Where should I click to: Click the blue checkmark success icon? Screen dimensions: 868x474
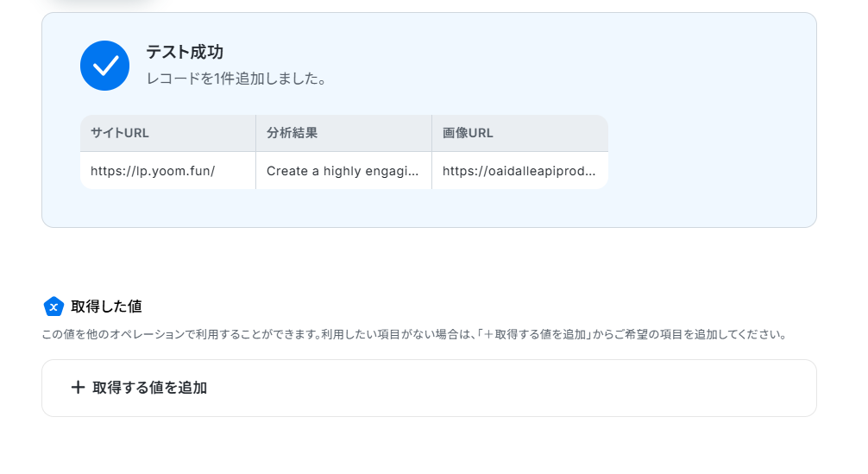(104, 66)
